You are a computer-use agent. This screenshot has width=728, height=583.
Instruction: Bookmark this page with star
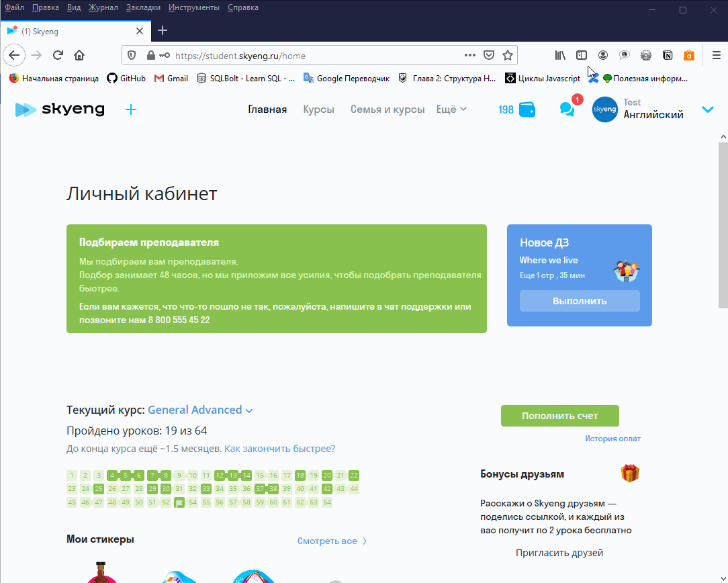(508, 56)
